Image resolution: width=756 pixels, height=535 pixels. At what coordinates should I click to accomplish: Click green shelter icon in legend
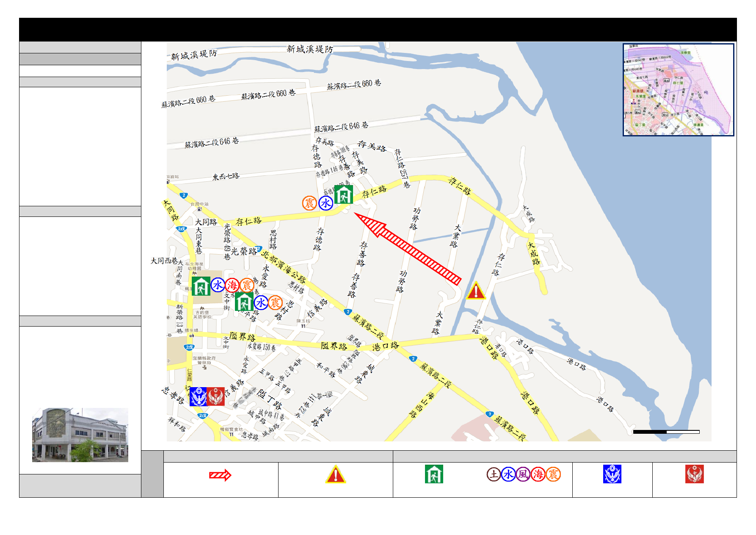(x=434, y=474)
